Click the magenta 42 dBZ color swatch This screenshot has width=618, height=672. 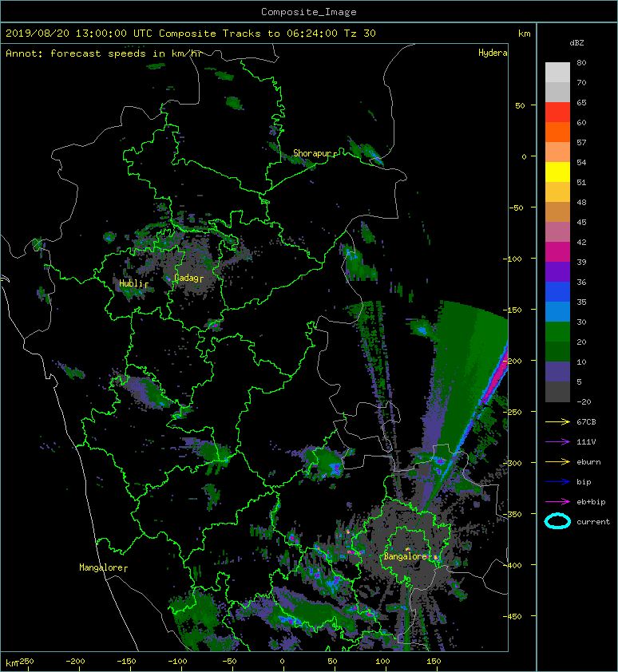[x=557, y=252]
